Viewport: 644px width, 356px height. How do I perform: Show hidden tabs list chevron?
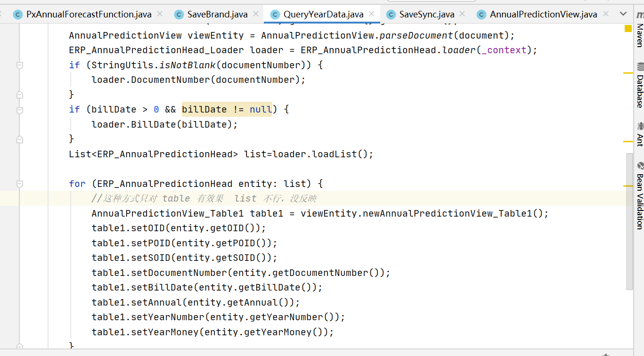click(623, 14)
